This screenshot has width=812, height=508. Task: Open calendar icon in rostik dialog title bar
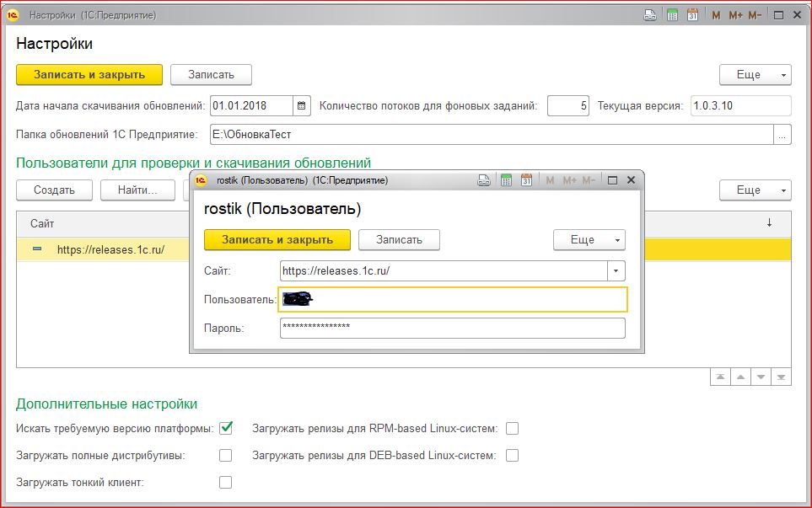coord(526,180)
